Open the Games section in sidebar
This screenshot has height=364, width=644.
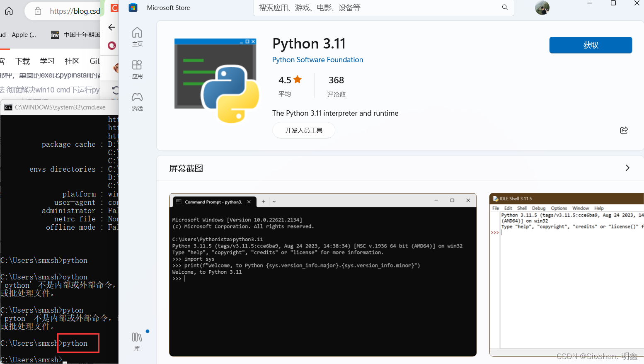point(137,101)
